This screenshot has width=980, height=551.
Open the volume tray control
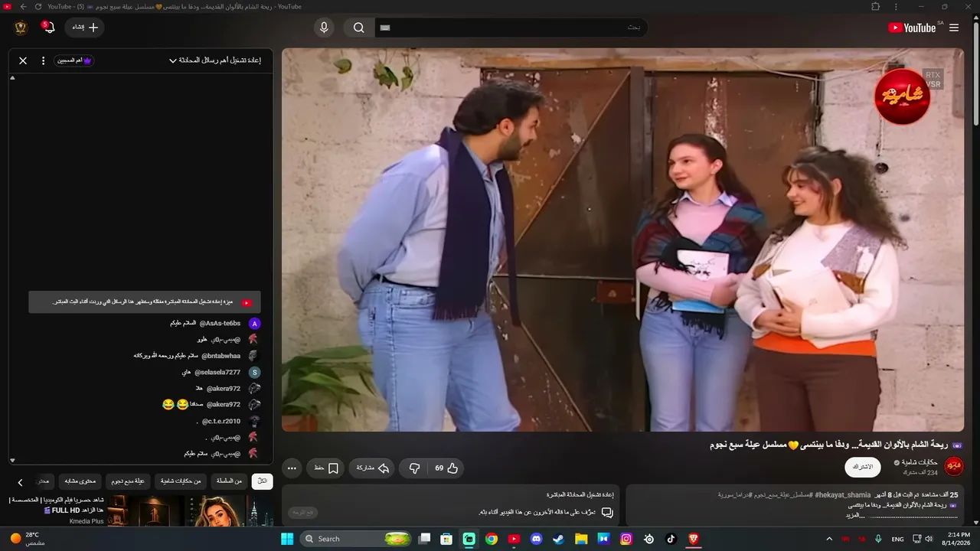pos(929,539)
